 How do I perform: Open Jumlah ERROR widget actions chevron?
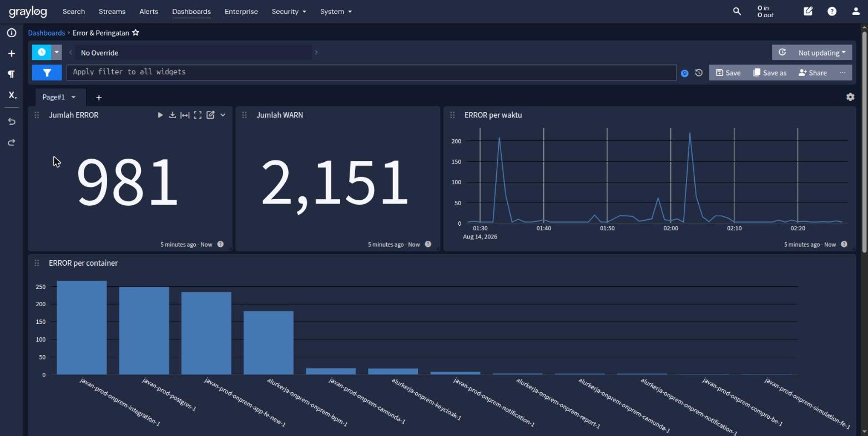click(223, 115)
